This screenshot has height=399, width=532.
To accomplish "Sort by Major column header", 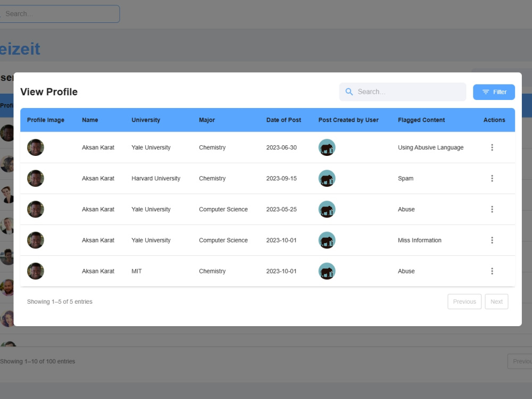I will click(x=207, y=120).
